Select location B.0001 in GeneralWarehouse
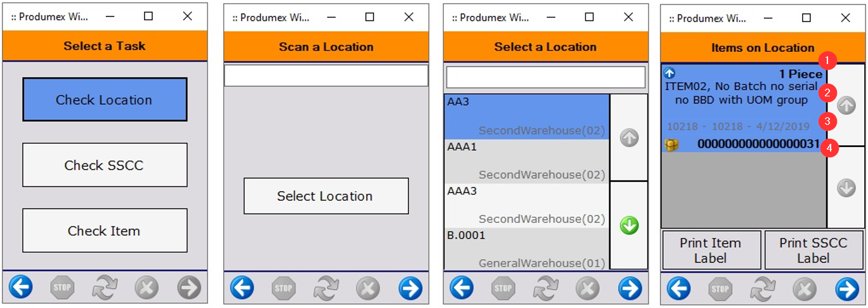This screenshot has width=868, height=308. [x=526, y=248]
